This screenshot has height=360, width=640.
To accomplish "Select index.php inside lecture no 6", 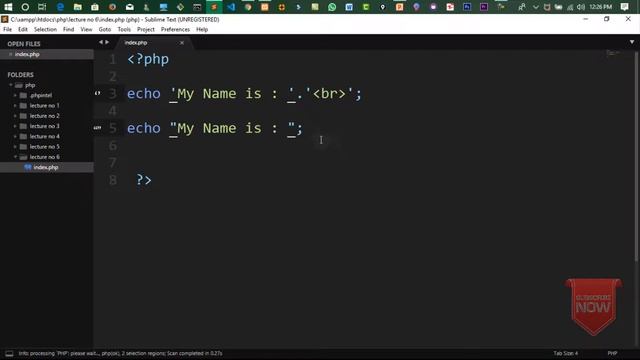I will tap(47, 167).
